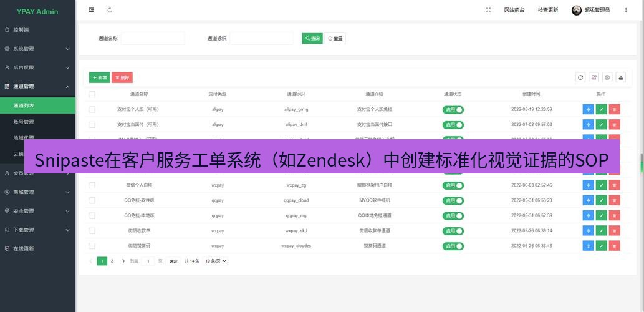Edit the wxpay_skd channel with pencil icon

coord(601,231)
